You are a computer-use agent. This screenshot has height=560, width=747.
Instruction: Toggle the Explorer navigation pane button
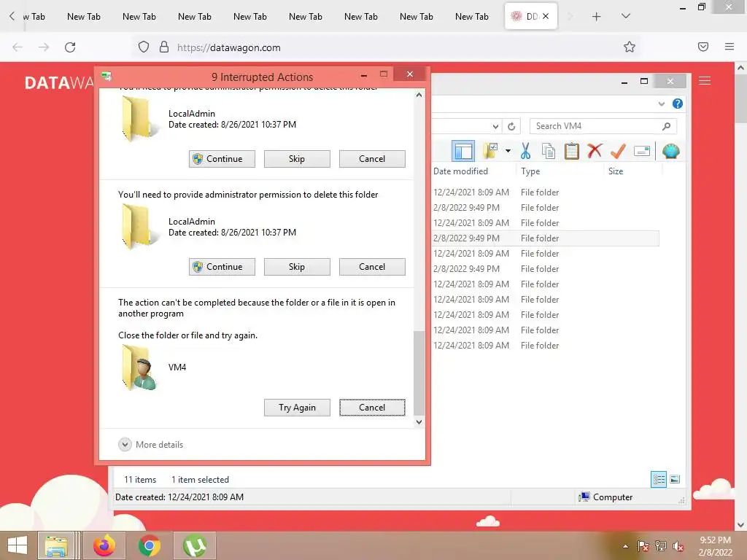click(463, 152)
